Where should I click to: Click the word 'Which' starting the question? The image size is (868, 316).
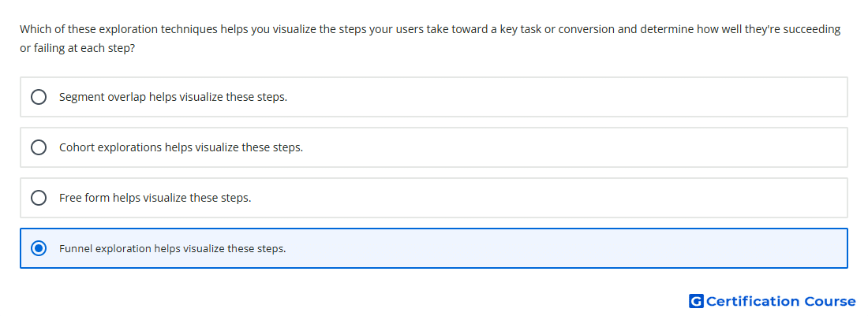click(32, 29)
